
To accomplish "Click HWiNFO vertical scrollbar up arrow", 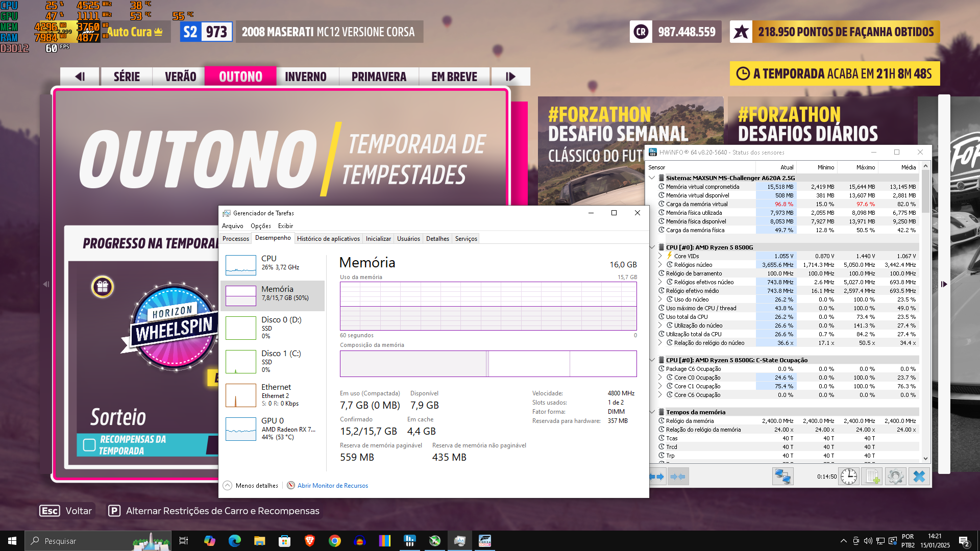I will (x=925, y=166).
